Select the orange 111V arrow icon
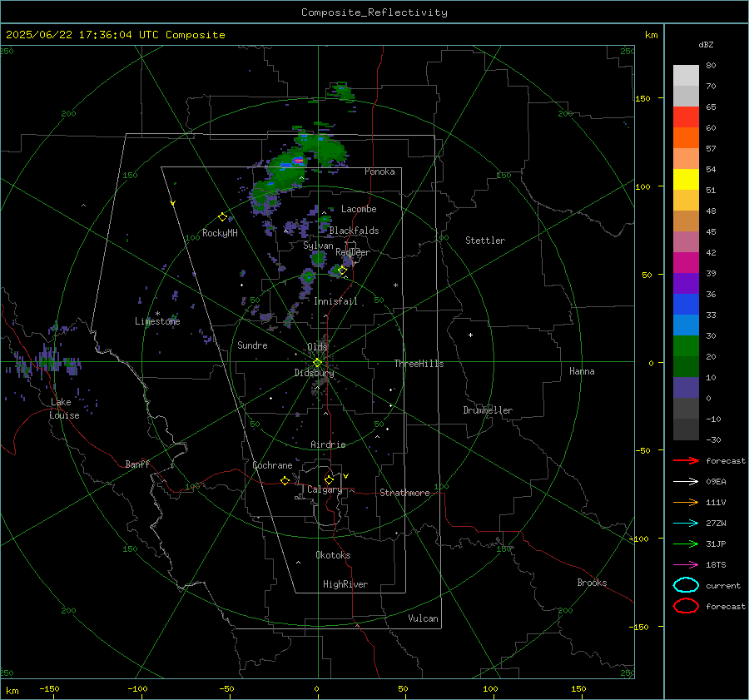This screenshot has height=700, width=749. pyautogui.click(x=686, y=502)
